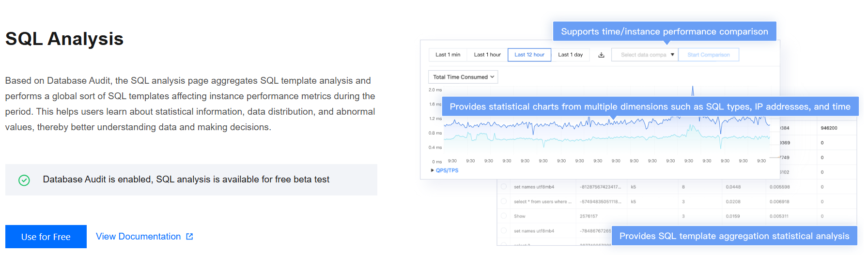Switch to the 'Last 1 hour' time range

point(487,55)
